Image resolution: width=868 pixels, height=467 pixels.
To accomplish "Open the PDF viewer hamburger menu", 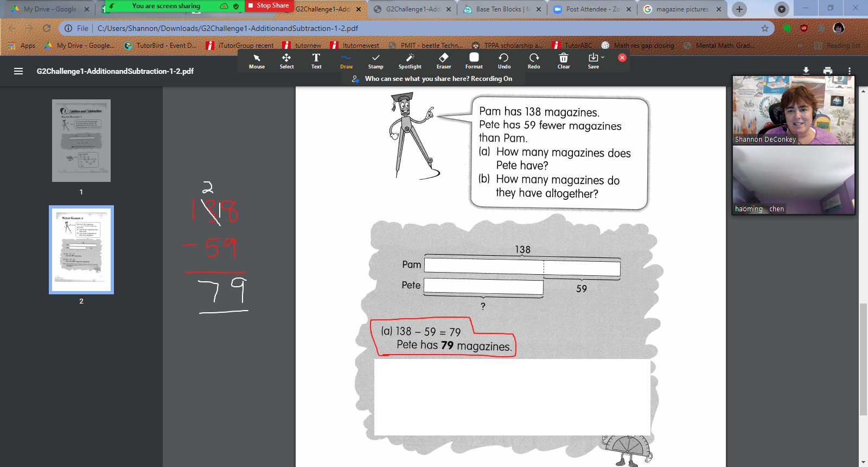I will [x=18, y=71].
